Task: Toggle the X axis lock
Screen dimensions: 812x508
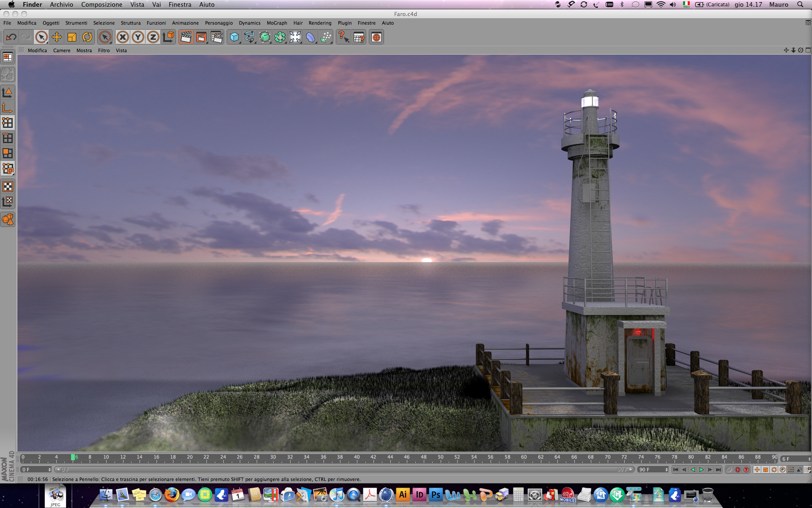Action: coord(123,37)
